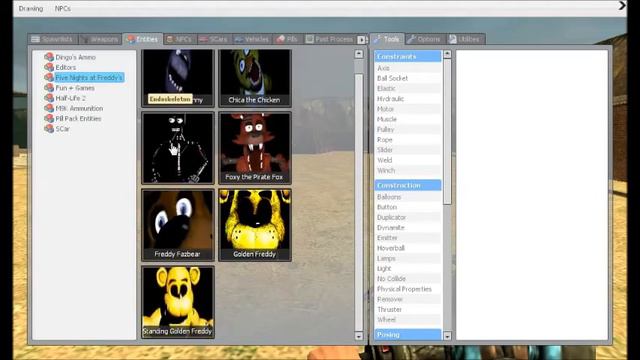Viewport: 640px width, 360px height.
Task: Show more spawn menu tabs with arrow
Action: click(x=361, y=40)
